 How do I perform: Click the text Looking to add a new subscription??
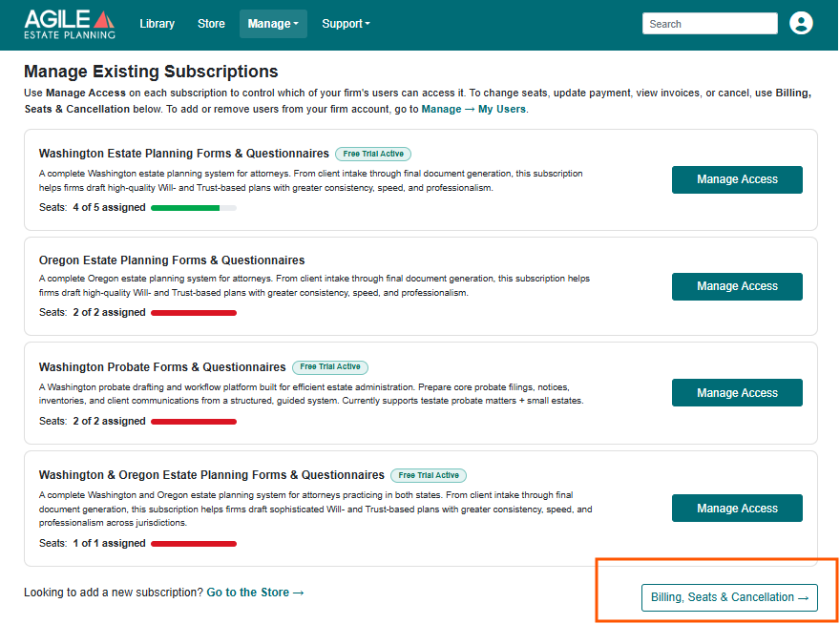pyautogui.click(x=114, y=593)
